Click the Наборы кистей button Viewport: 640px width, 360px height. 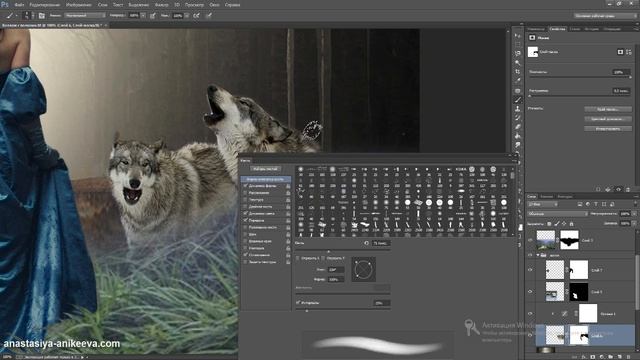pos(265,169)
